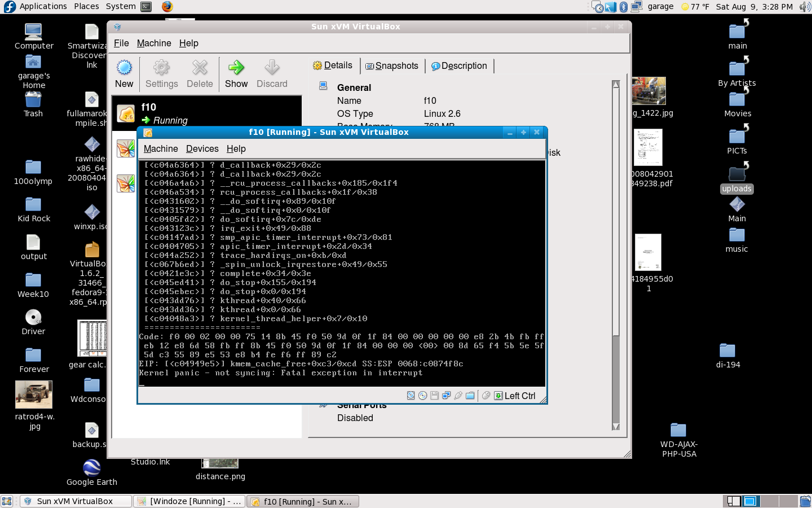812x508 pixels.
Task: Select the 100olymp folder on desktop
Action: click(33, 173)
